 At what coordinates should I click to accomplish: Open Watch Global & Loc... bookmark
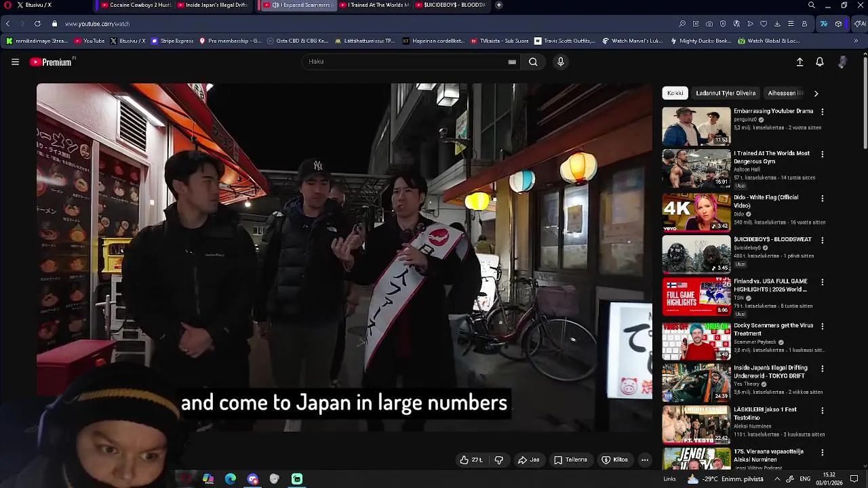coord(769,41)
